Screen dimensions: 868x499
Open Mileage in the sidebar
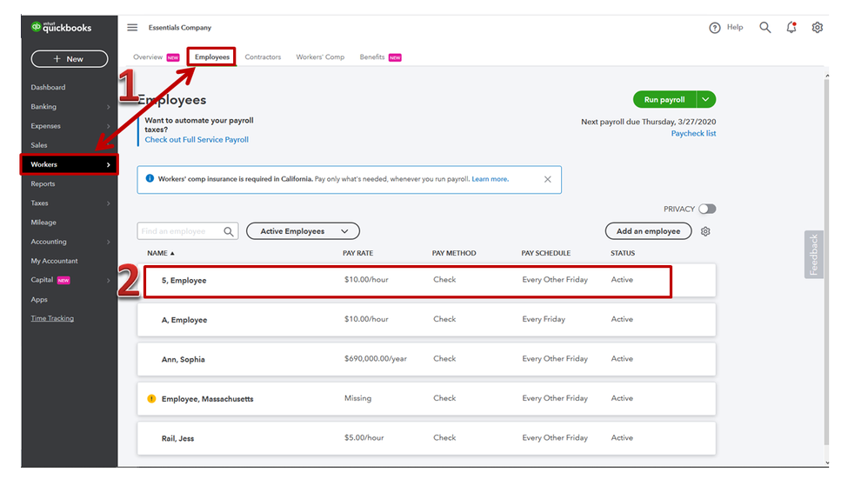43,223
